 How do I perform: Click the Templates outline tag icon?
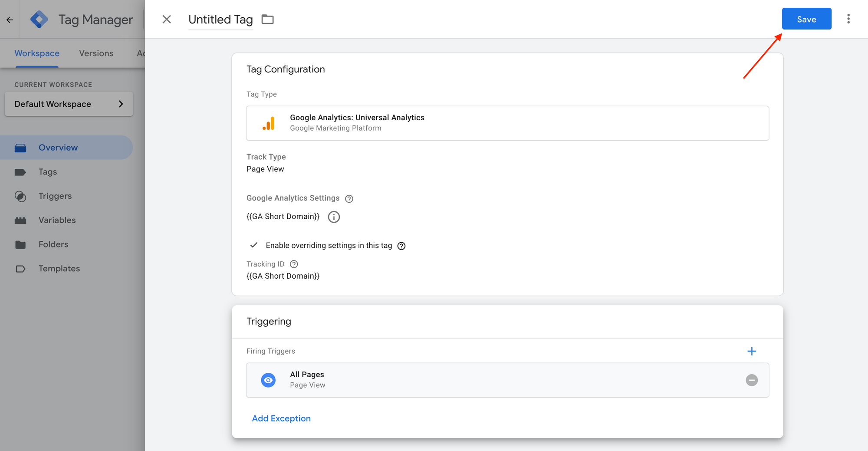(x=20, y=269)
